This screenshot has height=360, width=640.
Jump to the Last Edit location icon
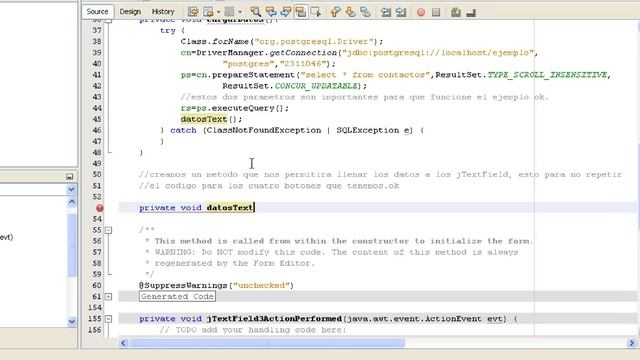pyautogui.click(x=193, y=12)
